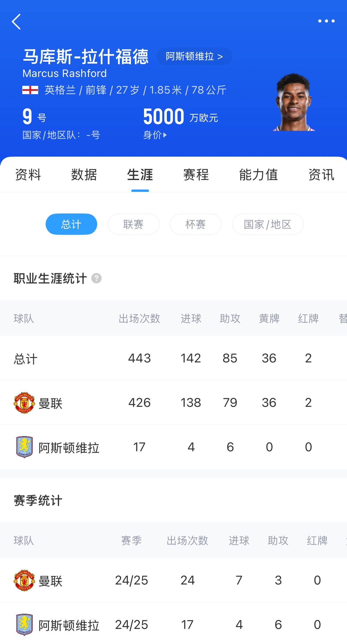Tap the back arrow icon

point(17,22)
